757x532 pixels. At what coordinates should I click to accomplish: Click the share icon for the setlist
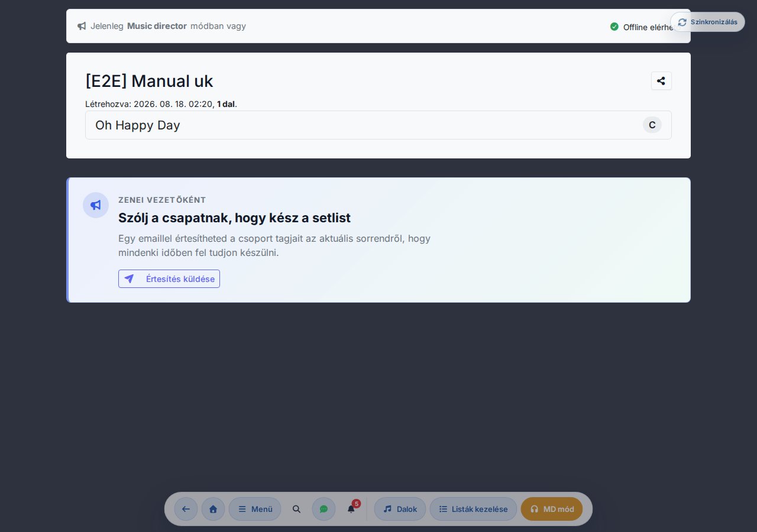pos(661,81)
